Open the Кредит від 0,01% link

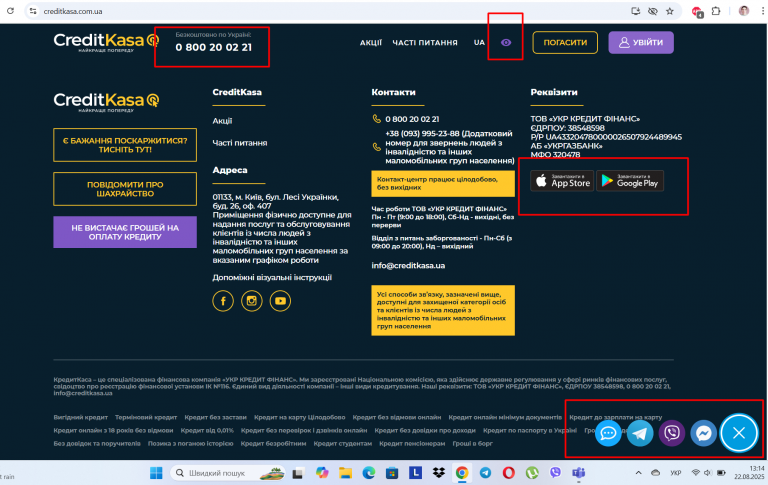[207, 431]
